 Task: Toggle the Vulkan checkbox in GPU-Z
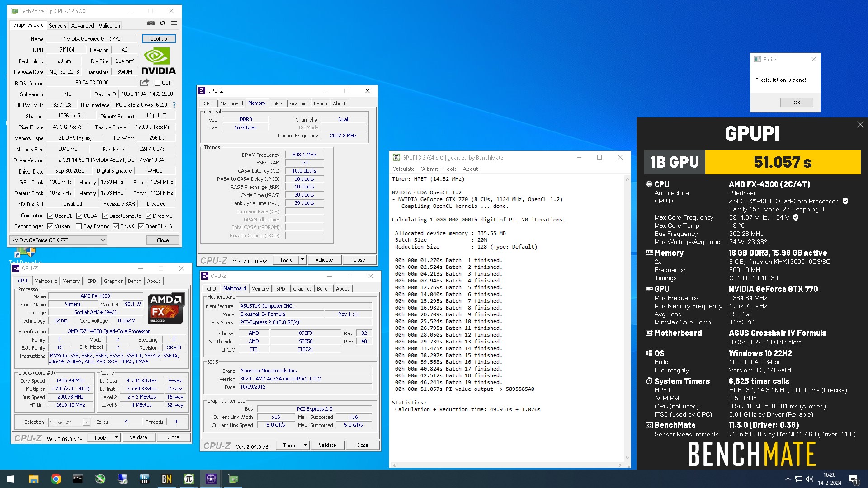coord(51,226)
